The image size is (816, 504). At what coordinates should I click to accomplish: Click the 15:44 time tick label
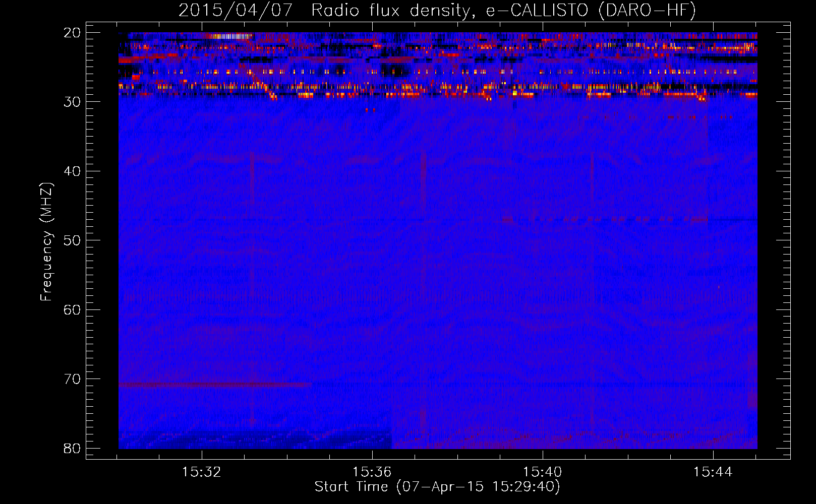713,472
